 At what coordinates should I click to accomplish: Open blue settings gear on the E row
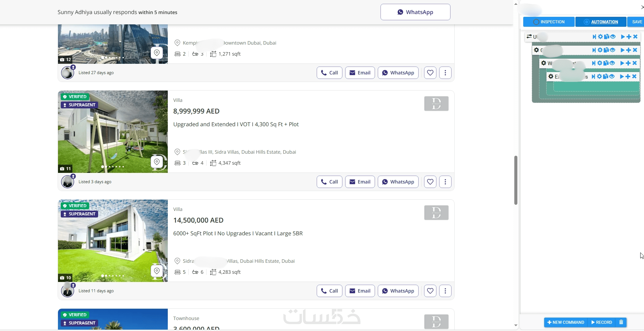click(x=599, y=76)
